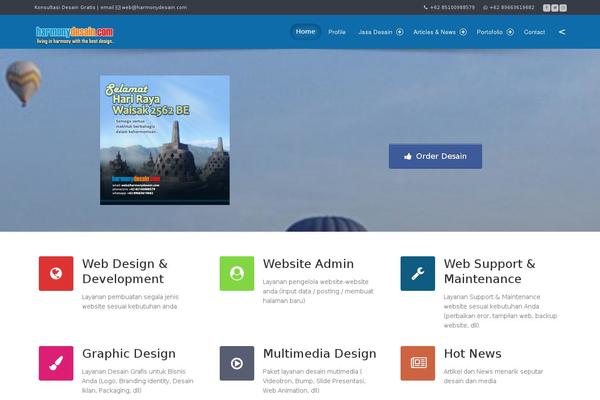Open Web Support & Maintenance heading link
The height and width of the screenshot is (400, 600).
click(489, 271)
